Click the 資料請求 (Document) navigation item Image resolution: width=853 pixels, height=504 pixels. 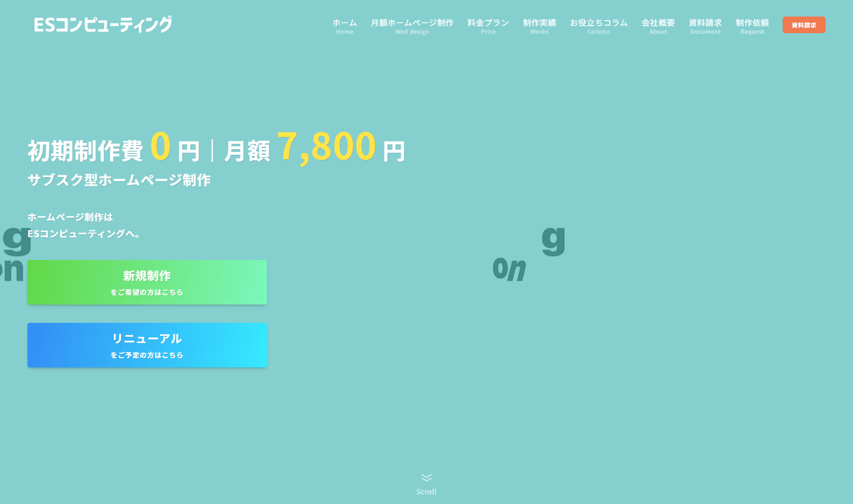tap(705, 23)
